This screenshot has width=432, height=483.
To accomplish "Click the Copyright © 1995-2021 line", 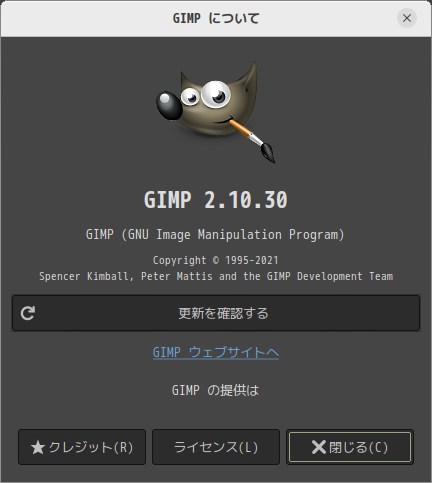I will pos(216,260).
